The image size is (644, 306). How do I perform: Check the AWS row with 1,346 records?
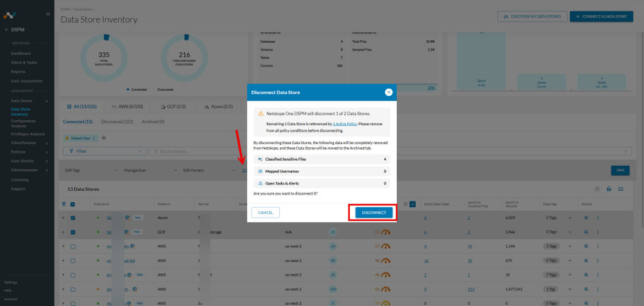point(73,246)
